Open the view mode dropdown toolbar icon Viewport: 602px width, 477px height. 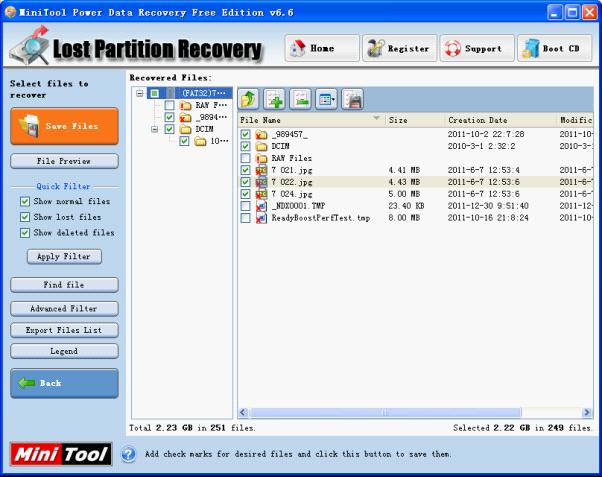[x=326, y=99]
